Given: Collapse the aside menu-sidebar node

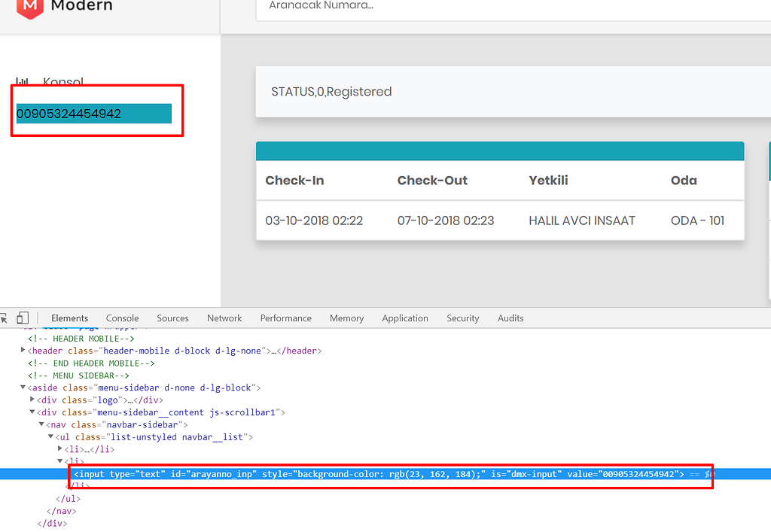Looking at the screenshot, I should pyautogui.click(x=23, y=388).
